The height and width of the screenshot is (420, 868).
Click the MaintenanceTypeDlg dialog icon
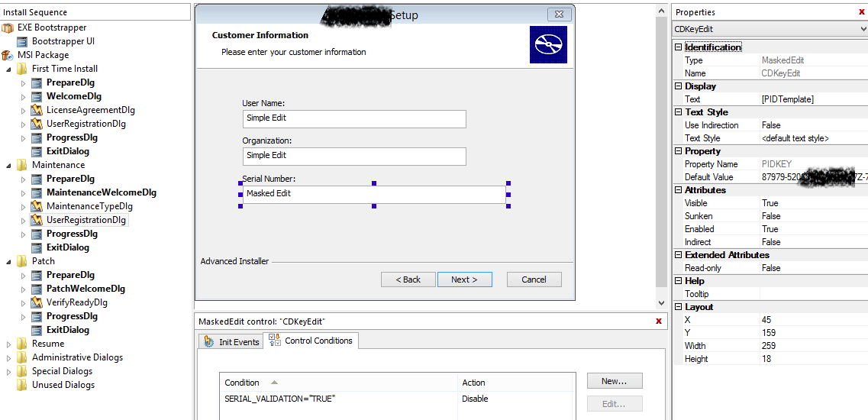(x=36, y=206)
